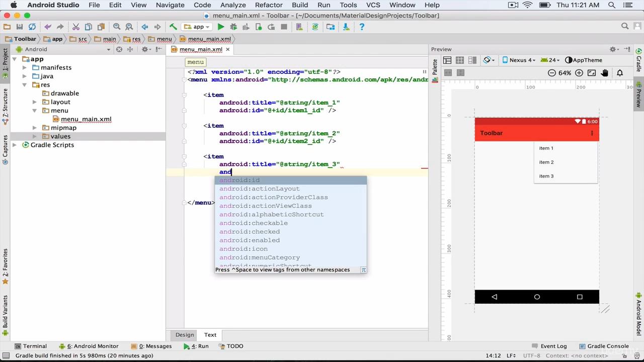Click the Collapse All icon in Project panel
Viewport: 644px width, 362px height.
coord(130,49)
